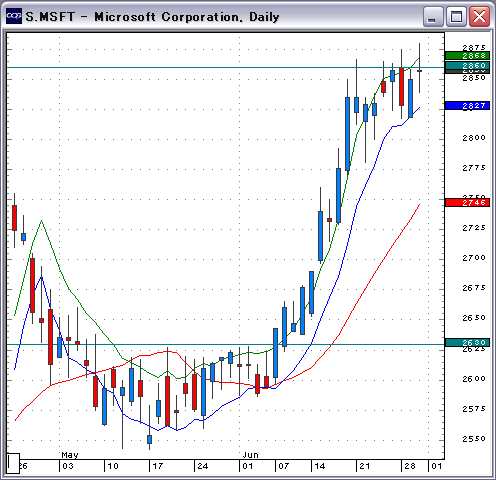Click the 2800 price axis value
This screenshot has height=480, width=496.
(x=474, y=137)
